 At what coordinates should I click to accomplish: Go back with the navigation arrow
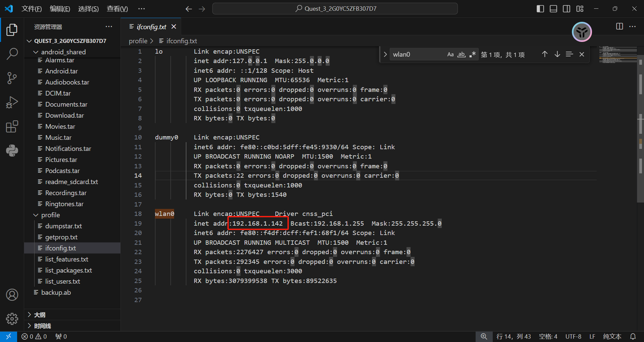coord(189,9)
